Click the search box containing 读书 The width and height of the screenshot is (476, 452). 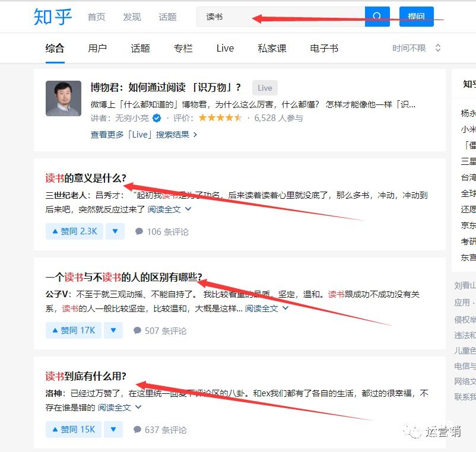pos(279,17)
